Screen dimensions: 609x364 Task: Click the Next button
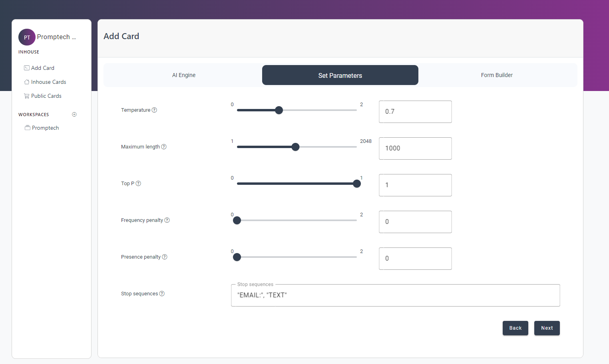point(547,328)
